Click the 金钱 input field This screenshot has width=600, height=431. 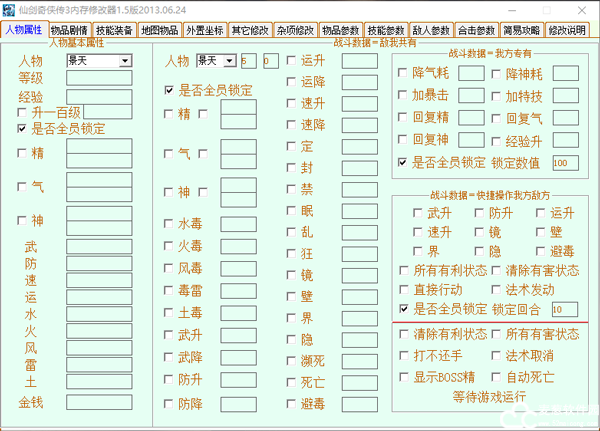coord(99,403)
